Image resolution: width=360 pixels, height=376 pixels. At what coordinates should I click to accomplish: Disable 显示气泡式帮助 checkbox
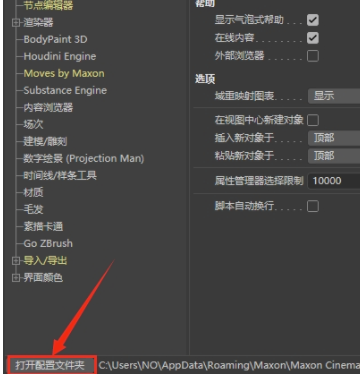pos(313,20)
